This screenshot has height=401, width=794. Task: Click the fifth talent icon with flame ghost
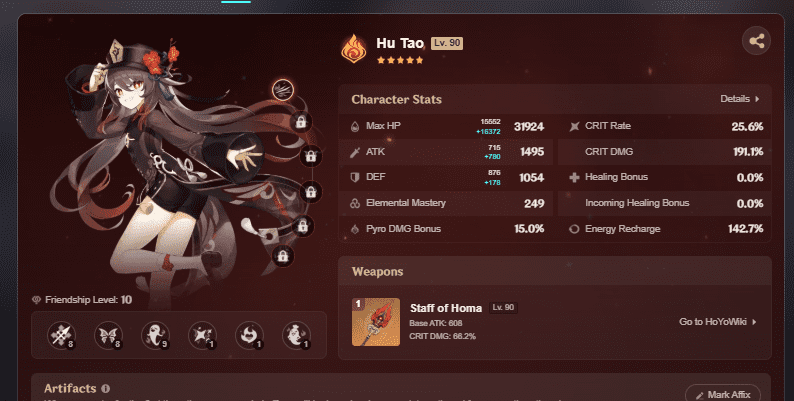[249, 335]
